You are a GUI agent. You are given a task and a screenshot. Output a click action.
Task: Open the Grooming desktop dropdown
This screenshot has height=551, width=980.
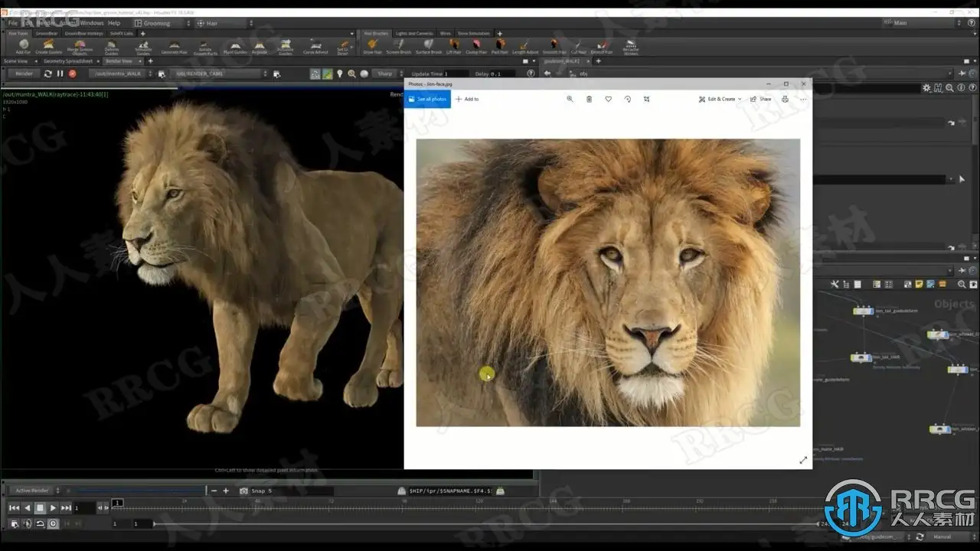coord(155,23)
